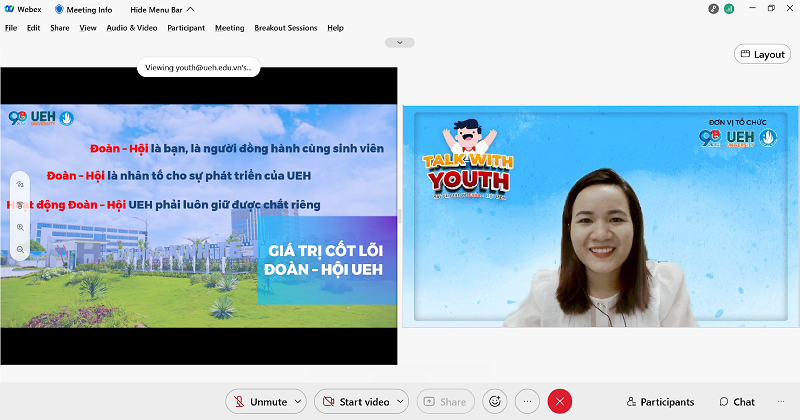Zoom in on the shared content

coord(20,228)
